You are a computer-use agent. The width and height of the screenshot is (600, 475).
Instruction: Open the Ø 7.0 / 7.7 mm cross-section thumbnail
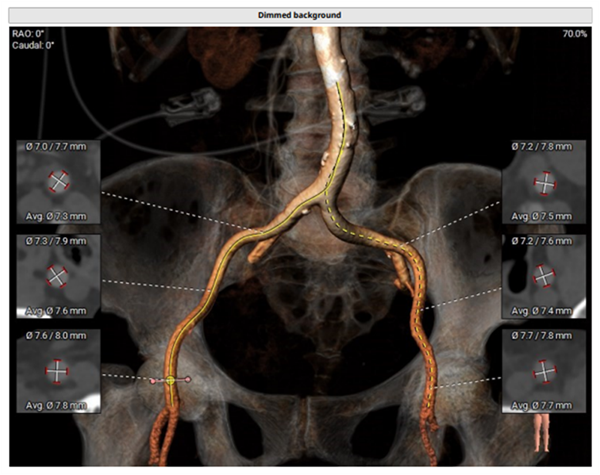pyautogui.click(x=59, y=182)
